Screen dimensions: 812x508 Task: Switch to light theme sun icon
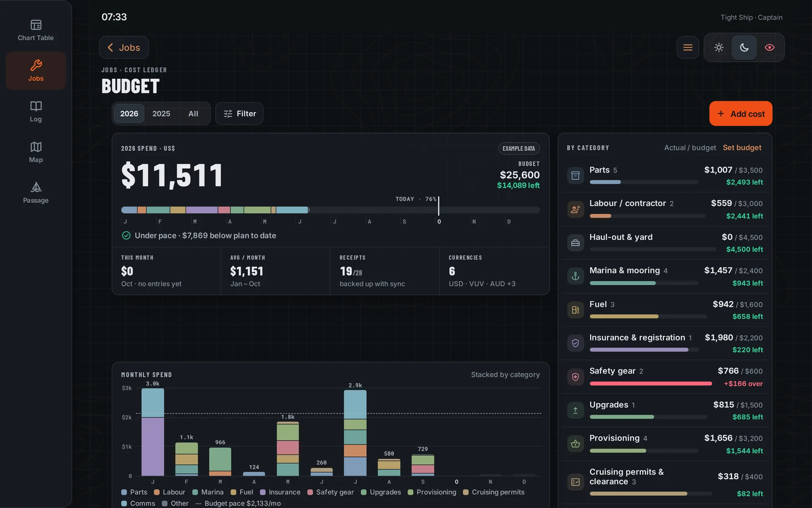pos(719,48)
